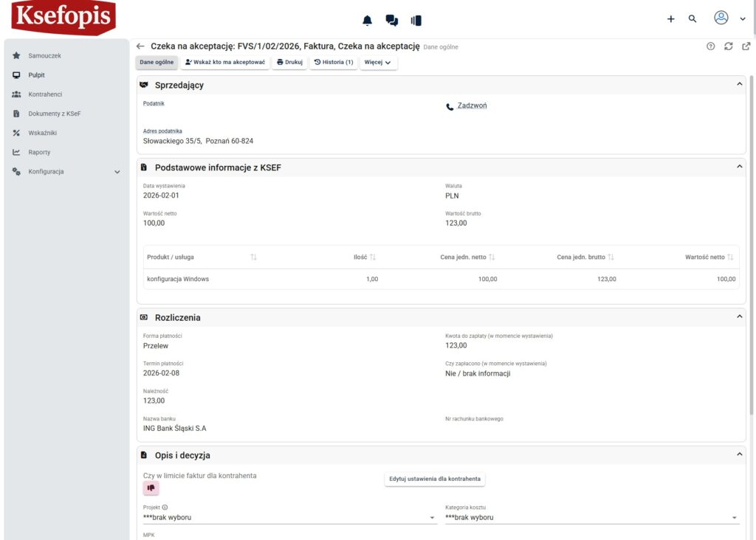Image resolution: width=756 pixels, height=540 pixels.
Task: Click the back arrow next to title
Action: pos(140,46)
